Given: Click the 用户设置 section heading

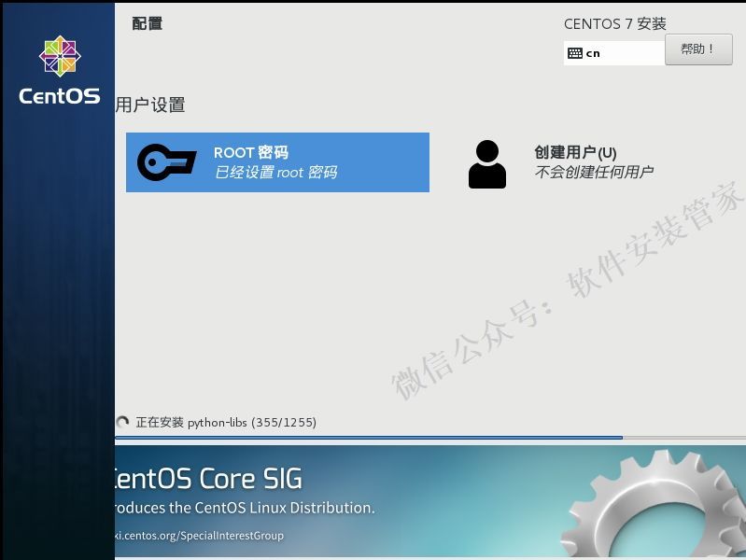Looking at the screenshot, I should click(150, 105).
